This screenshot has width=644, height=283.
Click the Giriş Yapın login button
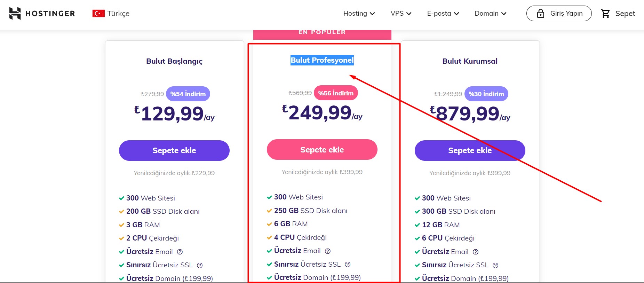[x=559, y=14]
